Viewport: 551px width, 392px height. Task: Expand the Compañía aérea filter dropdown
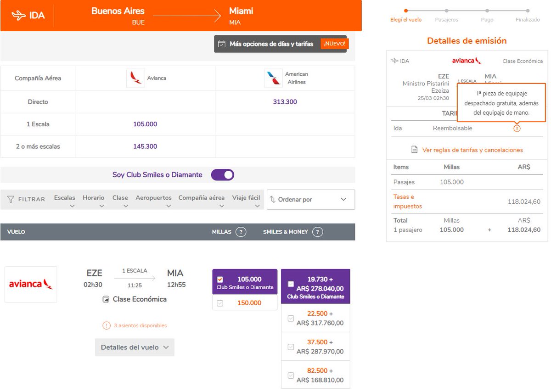tap(202, 201)
